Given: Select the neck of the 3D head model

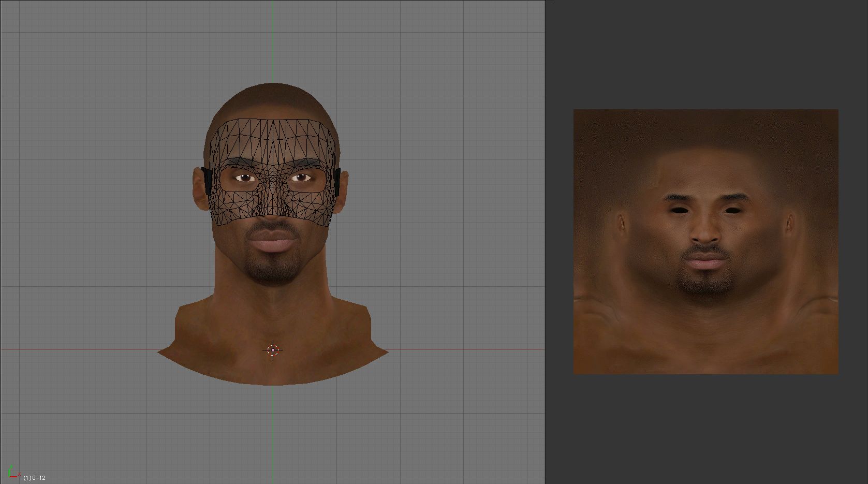Looking at the screenshot, I should pos(273,311).
